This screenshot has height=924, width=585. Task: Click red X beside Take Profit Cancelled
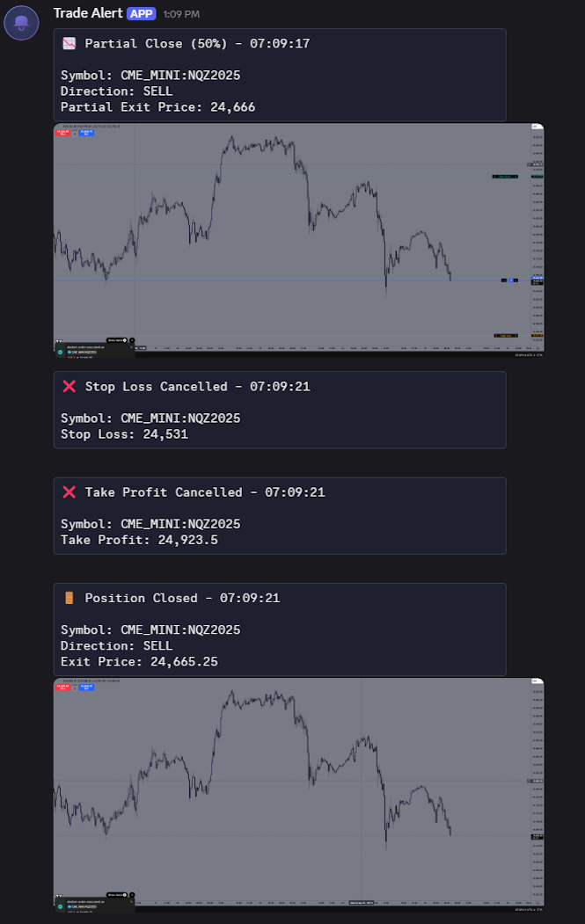[x=69, y=492]
